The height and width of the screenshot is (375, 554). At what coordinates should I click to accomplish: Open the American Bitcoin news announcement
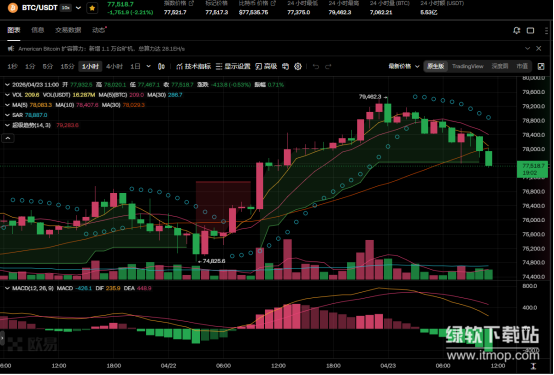coord(101,49)
